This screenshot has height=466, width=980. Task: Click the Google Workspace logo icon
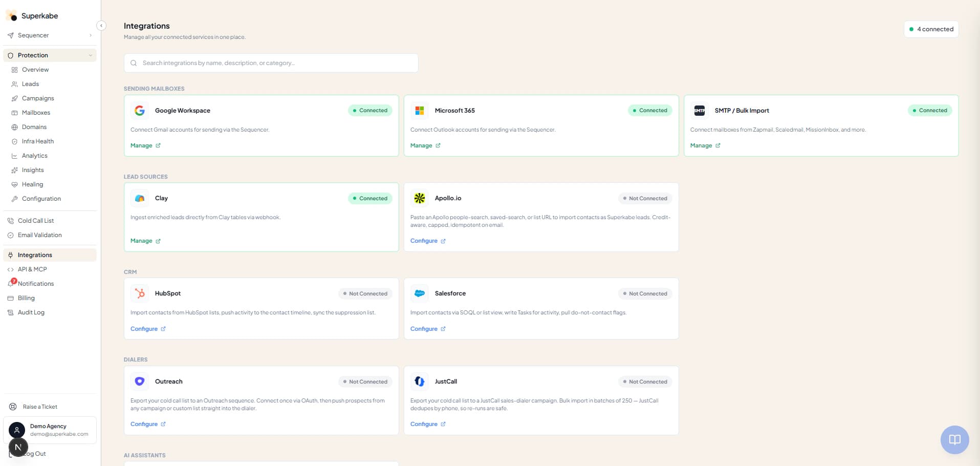140,111
